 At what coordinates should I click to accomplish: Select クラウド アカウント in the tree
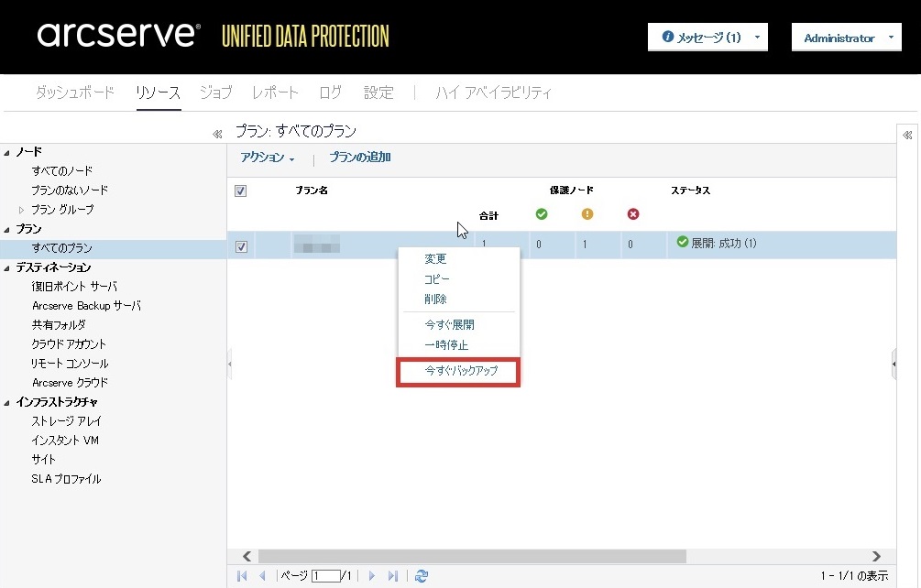[69, 343]
